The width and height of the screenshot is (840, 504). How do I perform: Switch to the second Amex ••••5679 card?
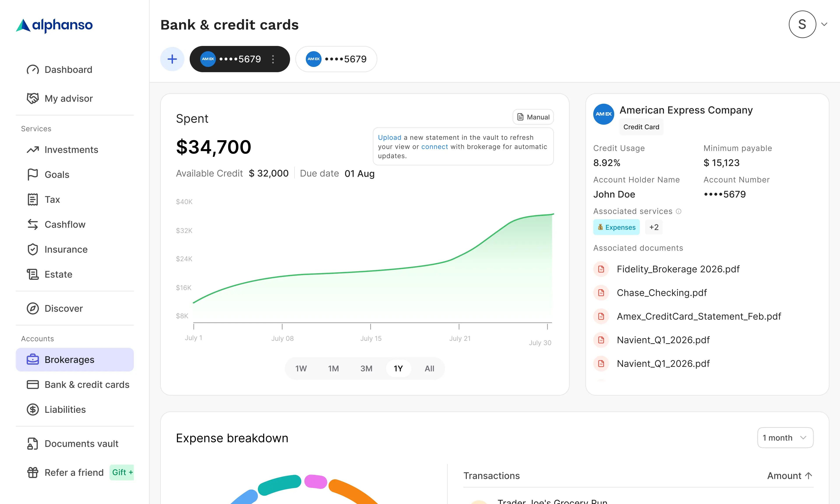[336, 59]
